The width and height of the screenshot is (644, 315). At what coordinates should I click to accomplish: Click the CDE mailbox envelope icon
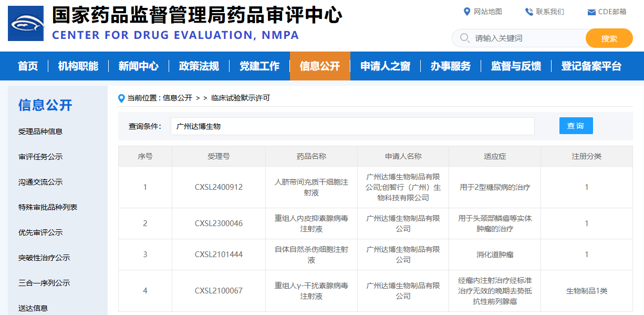coord(591,12)
